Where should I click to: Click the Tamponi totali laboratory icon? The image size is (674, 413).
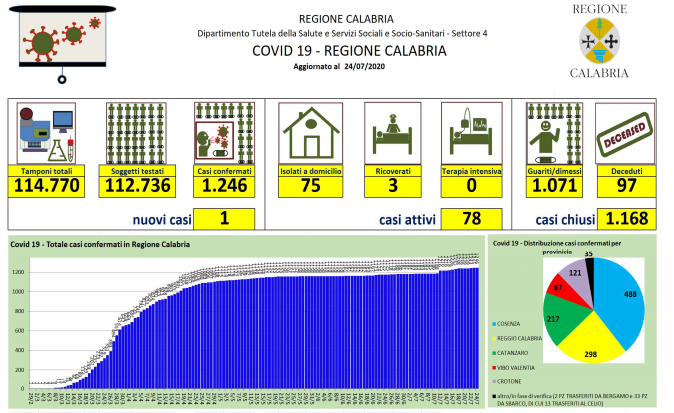(x=48, y=134)
